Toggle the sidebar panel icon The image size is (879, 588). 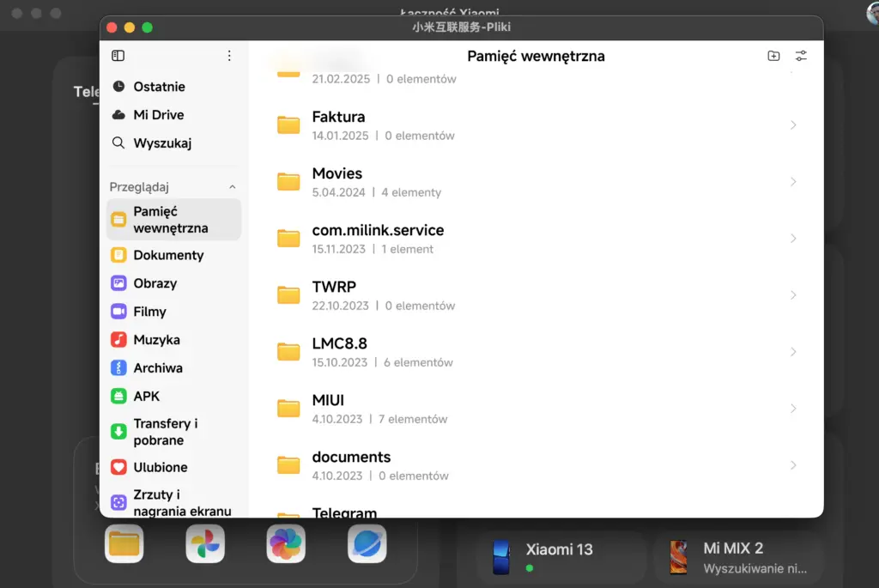coord(118,56)
